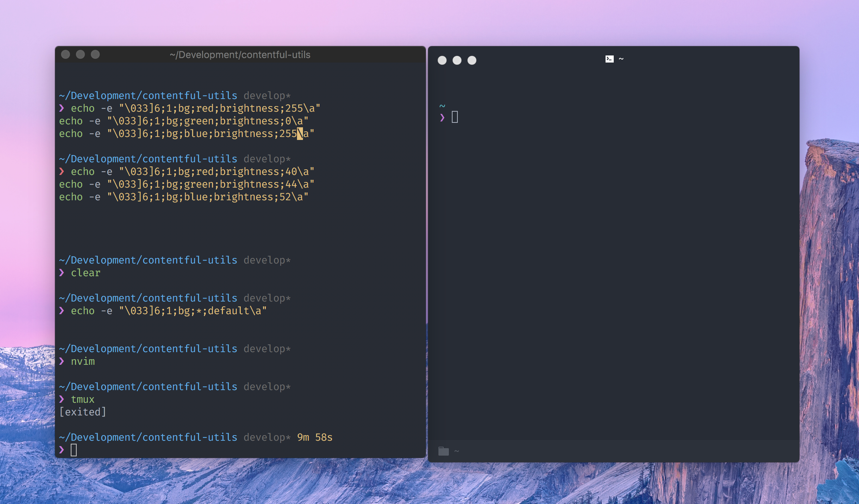Click the green cursor block in the left terminal
The width and height of the screenshot is (859, 504).
click(74, 450)
